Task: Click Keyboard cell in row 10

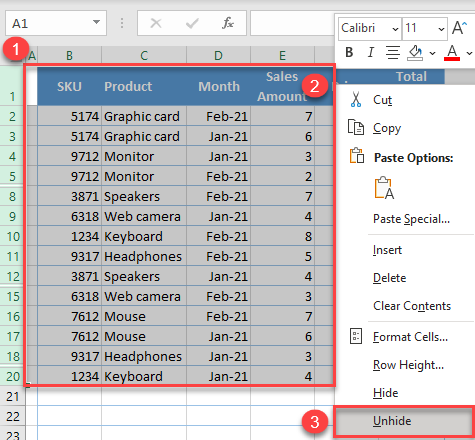Action: click(x=144, y=236)
